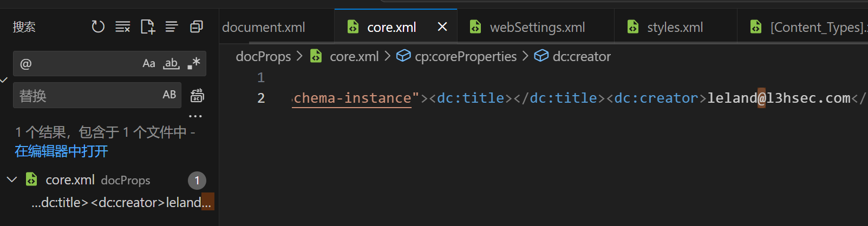Click inside the 替换 replace input field
Viewport: 868px width, 226px height.
(87, 96)
